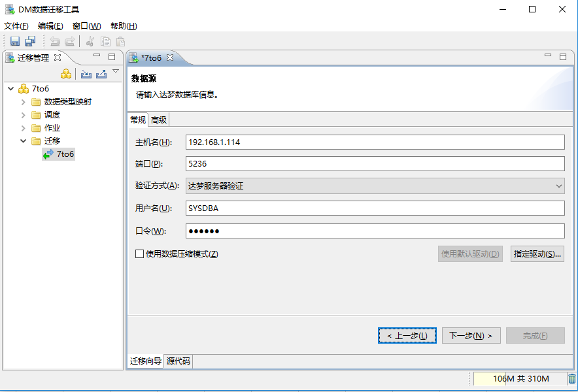
Task: Open the 迁移管理 view menu triangle
Action: click(116, 71)
